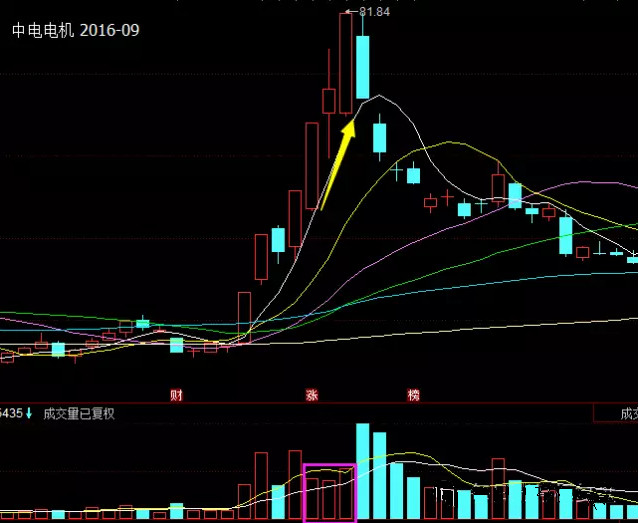Click the red 榜 event marker
This screenshot has height=523, width=639.
(x=413, y=395)
